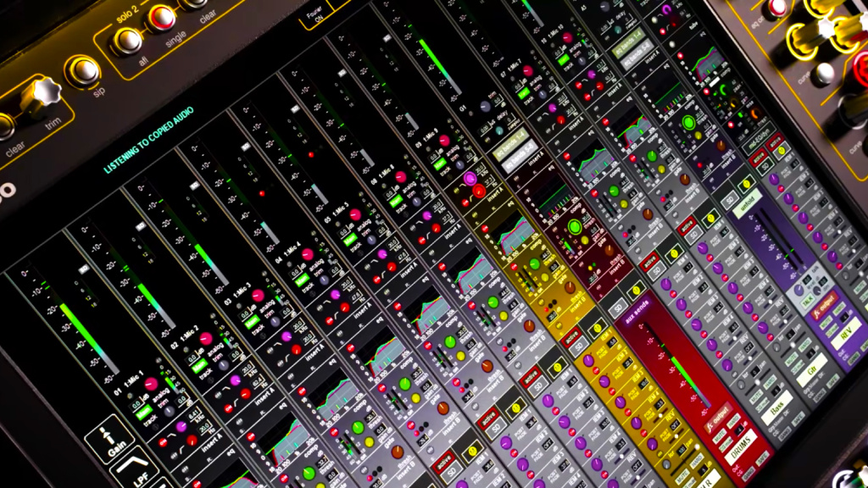The image size is (868, 488).
Task: Select the pink gain knob on 1:Mic 5
Action: 355,214
